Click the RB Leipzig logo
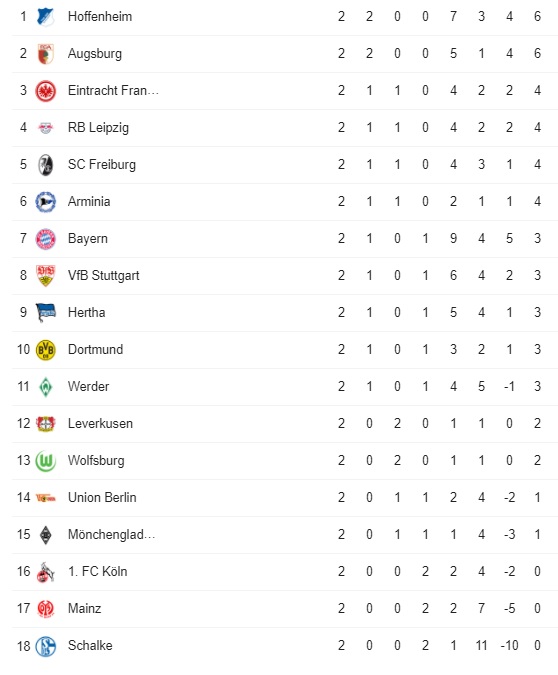Image resolution: width=558 pixels, height=675 pixels. pyautogui.click(x=46, y=128)
